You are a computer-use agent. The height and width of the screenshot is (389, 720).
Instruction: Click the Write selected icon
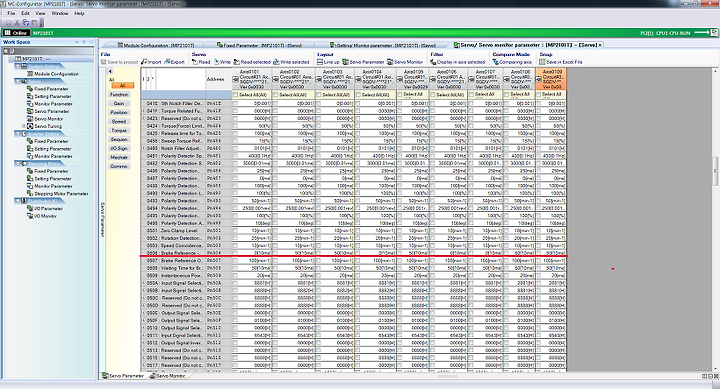click(276, 62)
